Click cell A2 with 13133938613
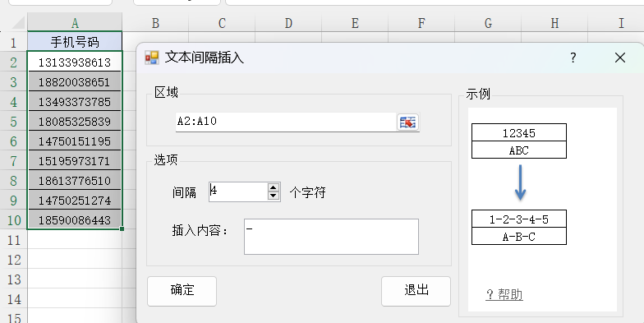 tap(75, 62)
